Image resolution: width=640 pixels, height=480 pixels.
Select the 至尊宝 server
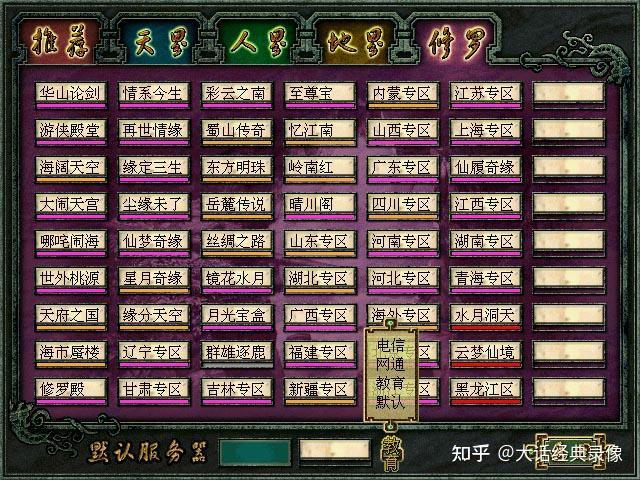tap(320, 96)
